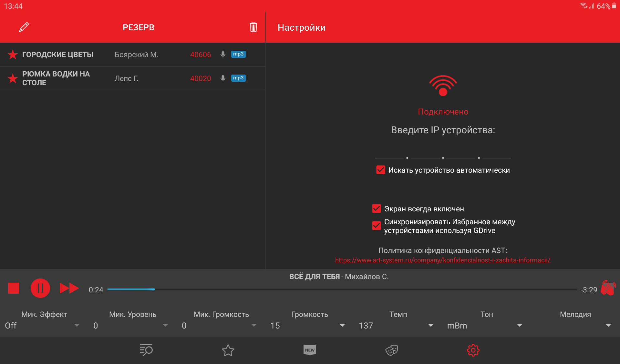
Task: Tap song number 40020
Action: [x=201, y=78]
